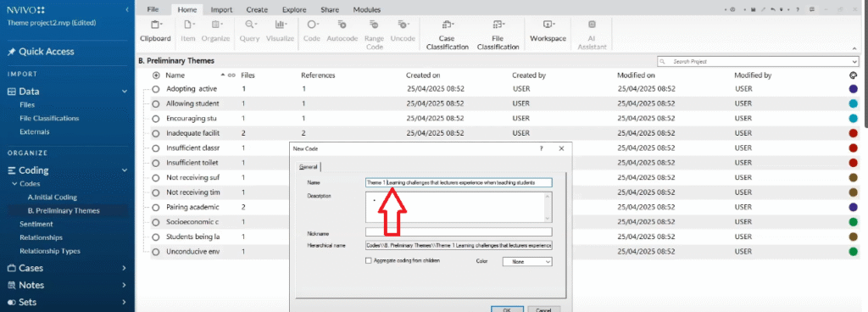The height and width of the screenshot is (312, 868).
Task: Select the Uncode tool
Action: click(403, 31)
